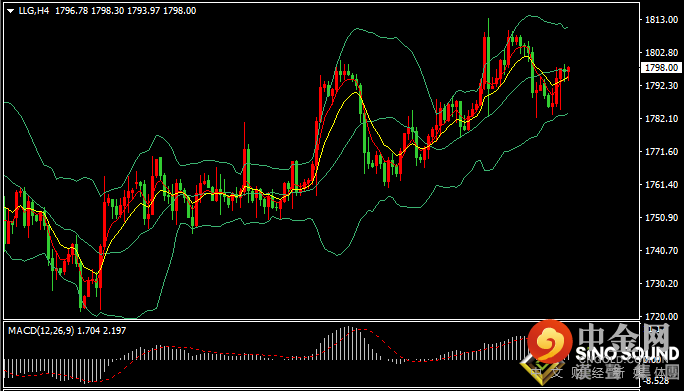Click the 1730.20 price axis label
684x391 pixels.
click(x=662, y=284)
